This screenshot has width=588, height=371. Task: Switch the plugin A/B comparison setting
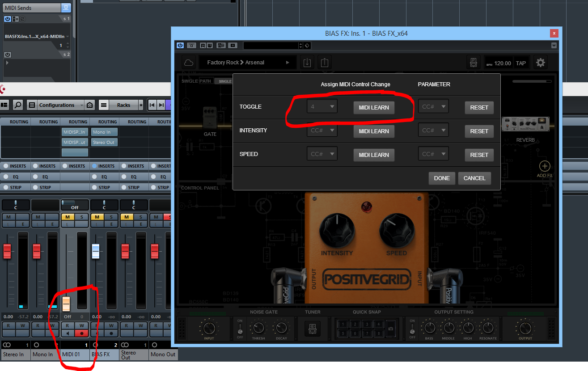(221, 46)
